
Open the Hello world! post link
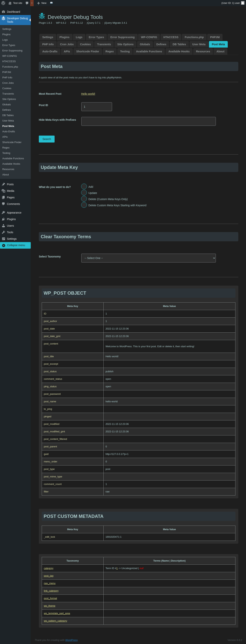click(x=88, y=94)
